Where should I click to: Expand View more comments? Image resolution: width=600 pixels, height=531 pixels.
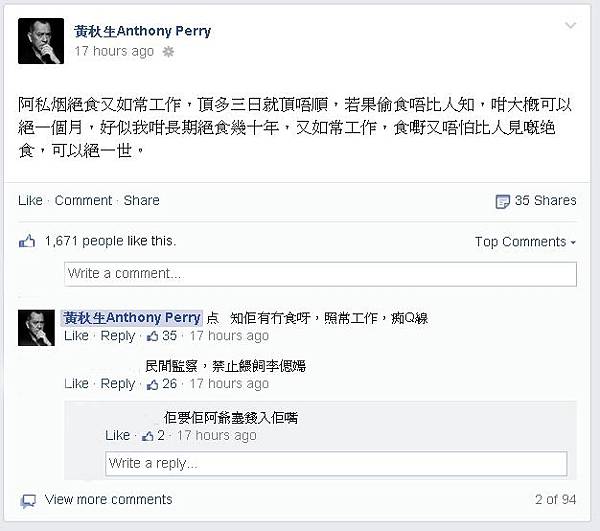tap(108, 499)
